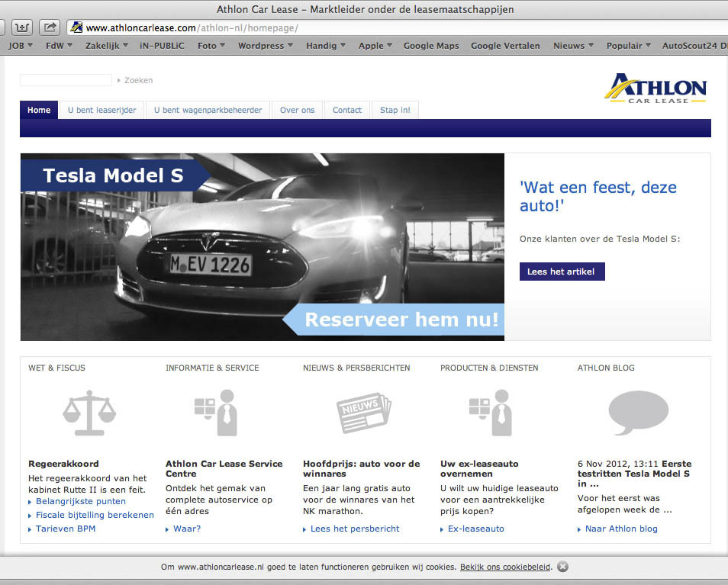Click the scales icon under Wet & Fiscus
This screenshot has height=585, width=728.
click(x=89, y=413)
